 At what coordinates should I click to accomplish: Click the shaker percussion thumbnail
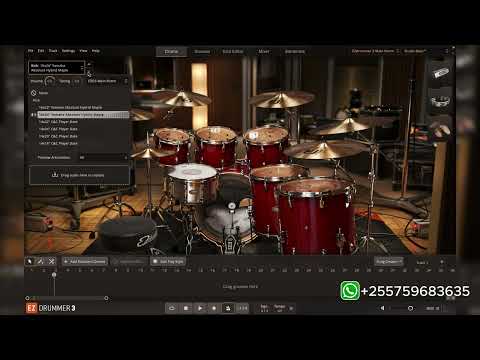click(x=441, y=73)
